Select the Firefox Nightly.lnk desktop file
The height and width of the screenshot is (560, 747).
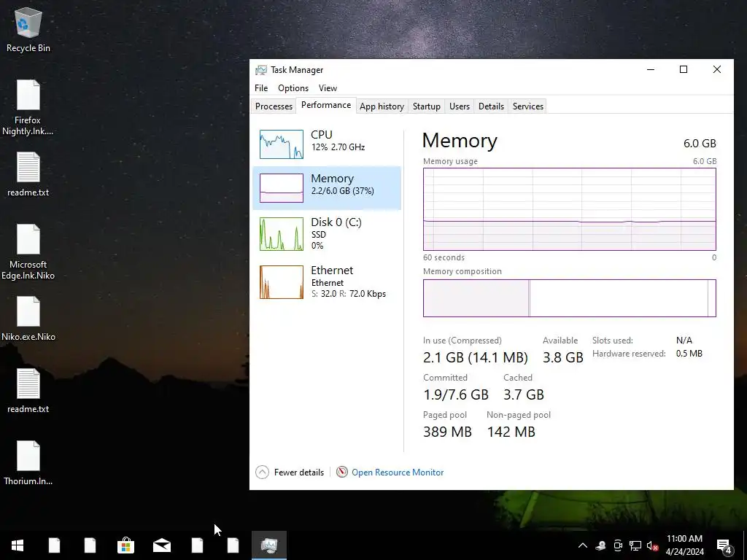(x=28, y=108)
